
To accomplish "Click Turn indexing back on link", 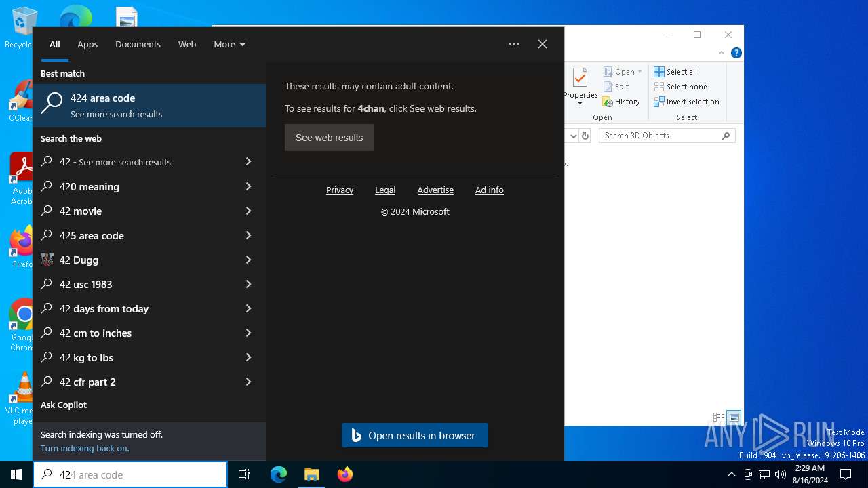I will tap(85, 448).
